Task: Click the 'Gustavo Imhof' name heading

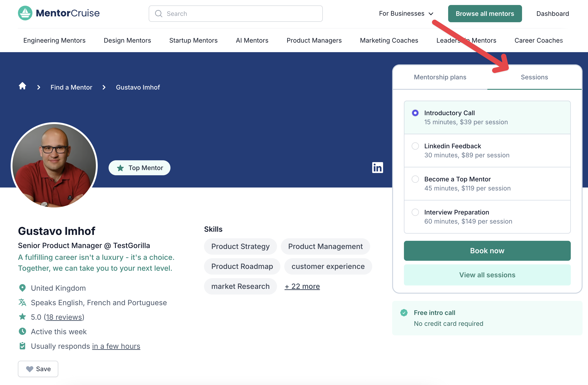Action: coord(57,231)
